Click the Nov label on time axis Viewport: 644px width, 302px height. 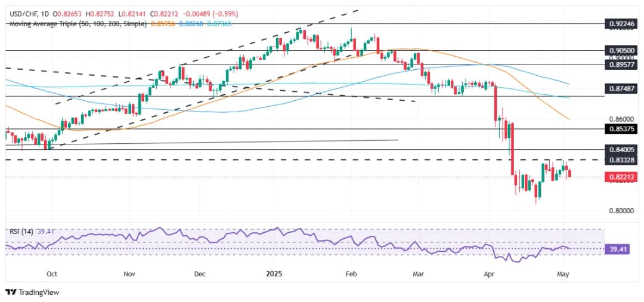(x=129, y=274)
